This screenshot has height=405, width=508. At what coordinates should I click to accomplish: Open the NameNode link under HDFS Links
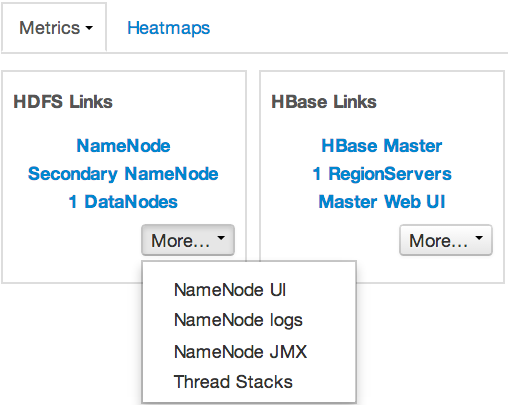(123, 146)
